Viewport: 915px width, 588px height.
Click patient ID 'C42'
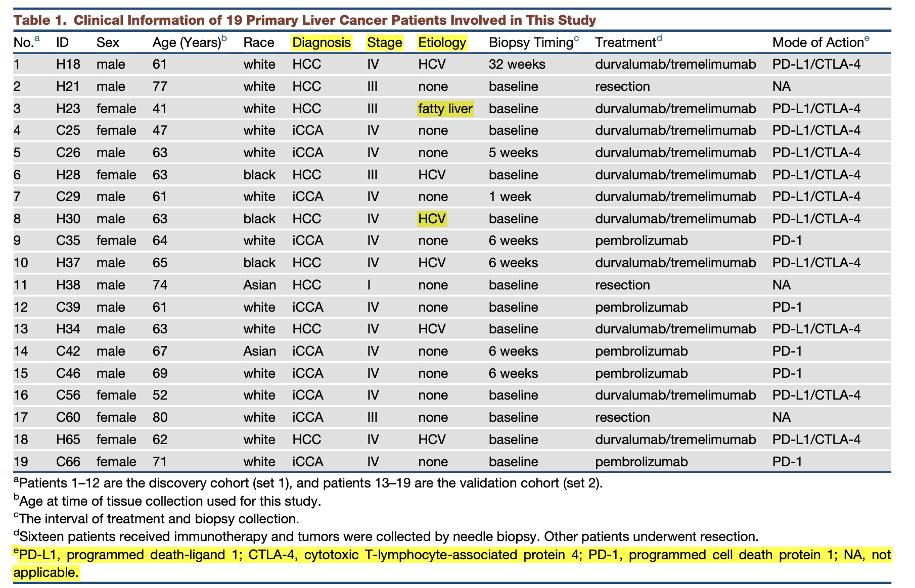[x=68, y=351]
